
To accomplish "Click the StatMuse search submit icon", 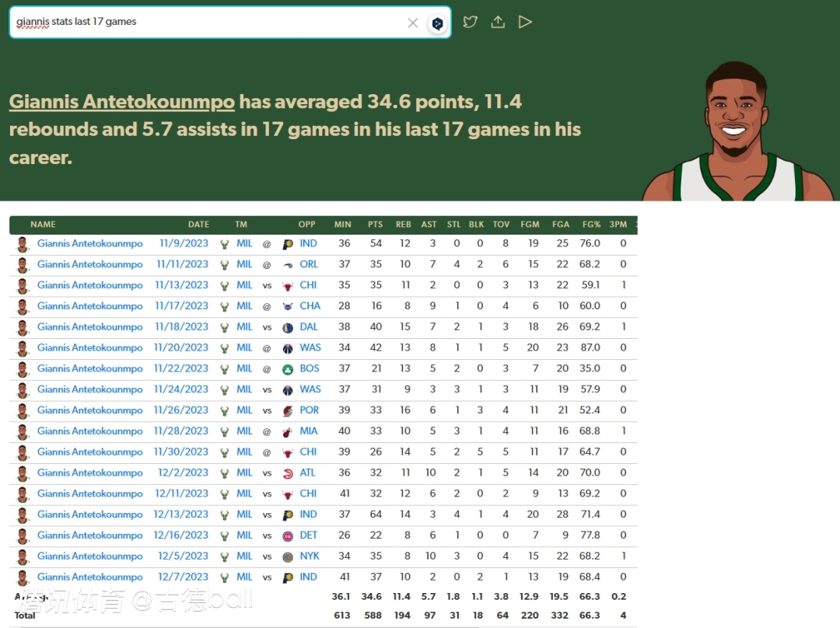I will pyautogui.click(x=437, y=23).
